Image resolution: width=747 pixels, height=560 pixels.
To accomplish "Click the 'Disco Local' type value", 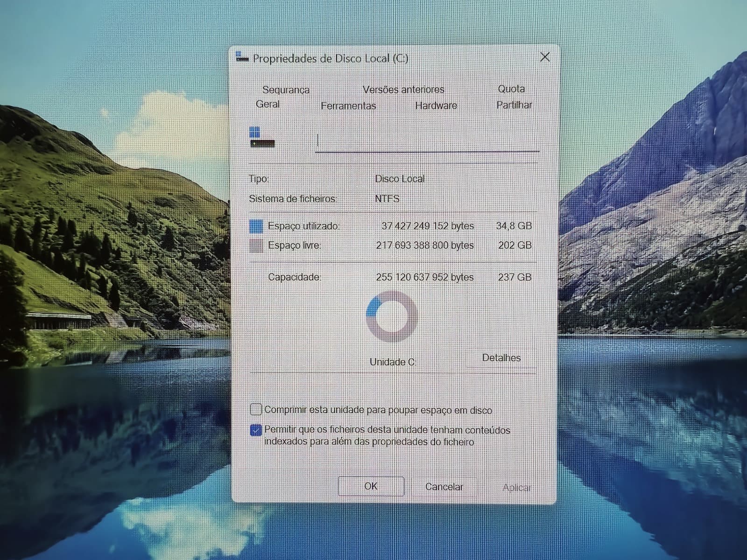I will pos(400,179).
